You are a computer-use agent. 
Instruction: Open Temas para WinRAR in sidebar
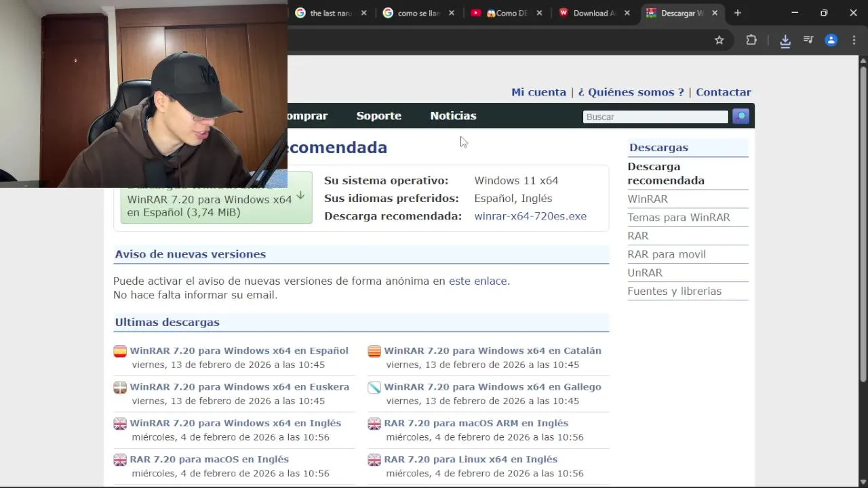679,217
